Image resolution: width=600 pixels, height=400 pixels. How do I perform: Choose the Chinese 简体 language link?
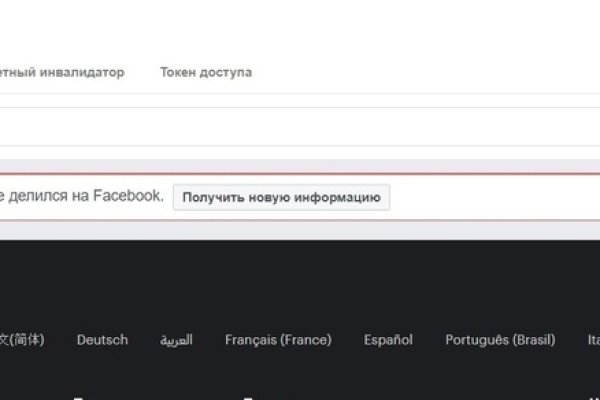pyautogui.click(x=22, y=340)
